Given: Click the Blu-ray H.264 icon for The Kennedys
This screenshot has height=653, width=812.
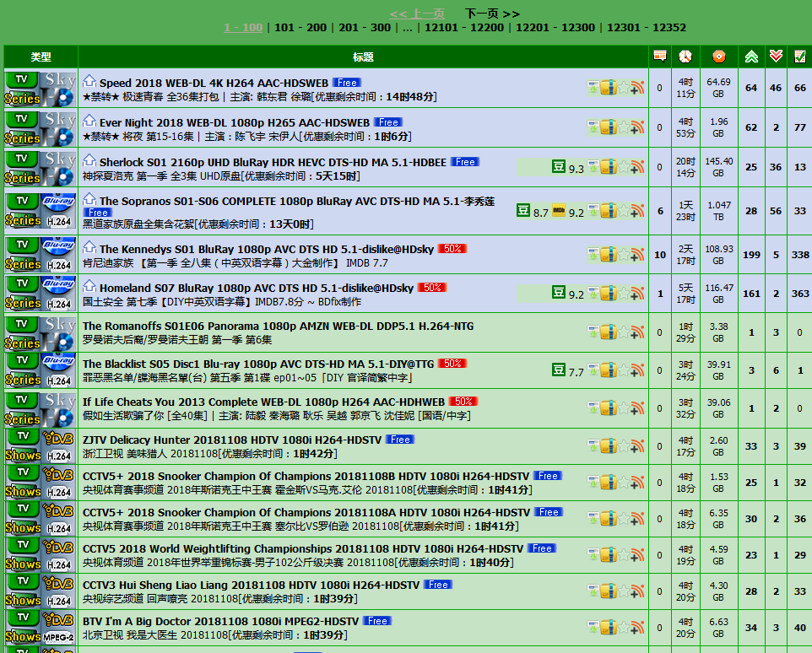Looking at the screenshot, I should click(x=58, y=255).
